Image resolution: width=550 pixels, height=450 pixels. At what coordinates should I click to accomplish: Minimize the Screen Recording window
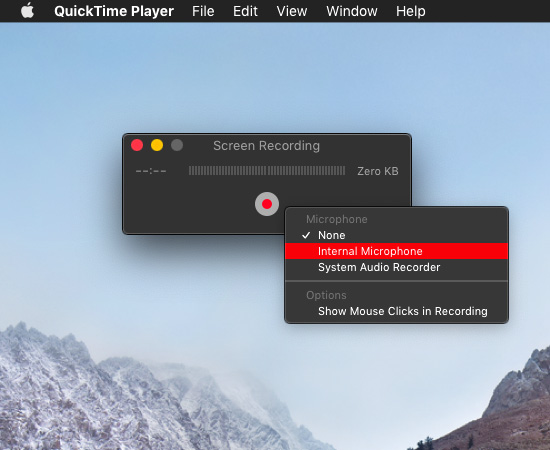pyautogui.click(x=157, y=145)
